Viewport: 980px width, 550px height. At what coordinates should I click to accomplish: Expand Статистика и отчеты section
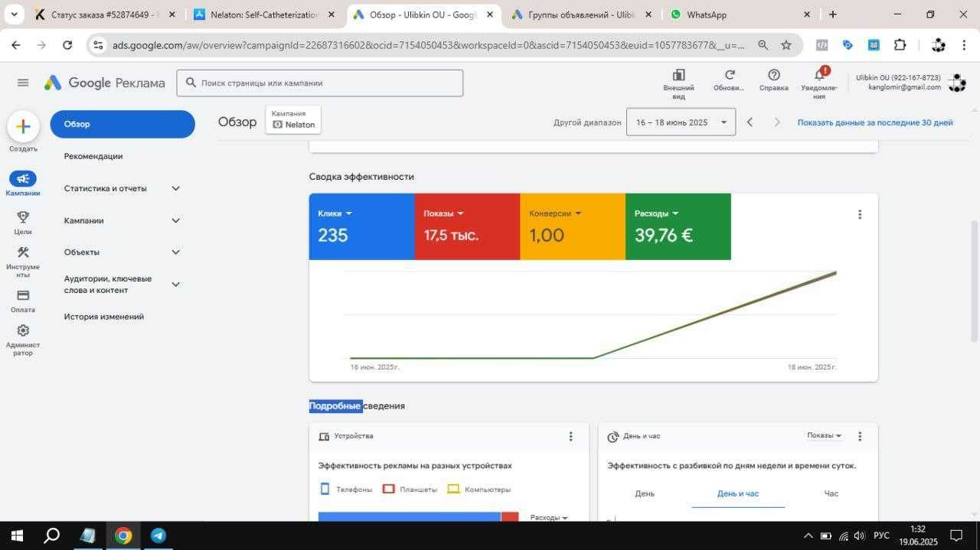tap(175, 188)
